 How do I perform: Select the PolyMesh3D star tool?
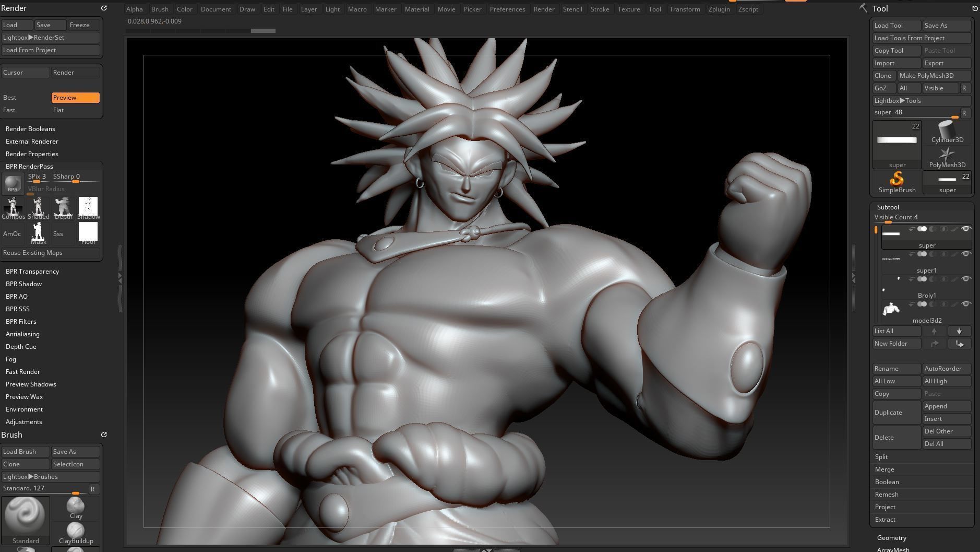click(x=947, y=157)
